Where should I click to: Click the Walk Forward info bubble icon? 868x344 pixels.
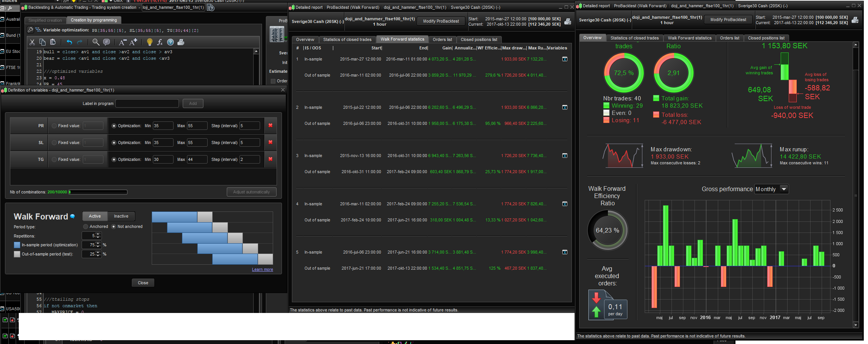click(x=73, y=216)
